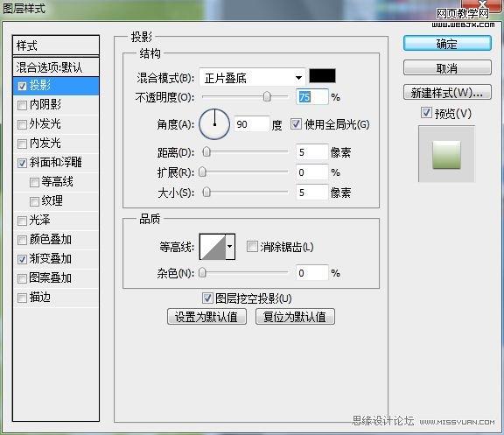Uncheck the 渐变叠加 checkbox
This screenshot has height=435, width=504.
[x=22, y=259]
